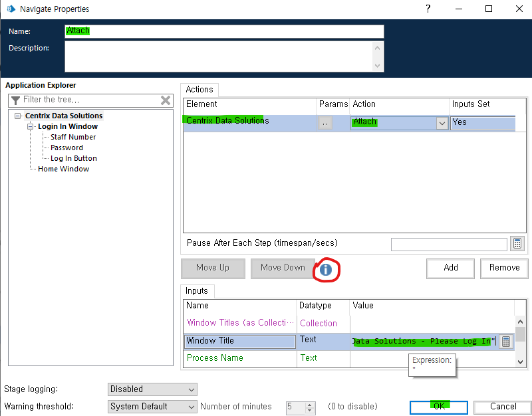
Task: Click the Name input field
Action: click(x=224, y=31)
